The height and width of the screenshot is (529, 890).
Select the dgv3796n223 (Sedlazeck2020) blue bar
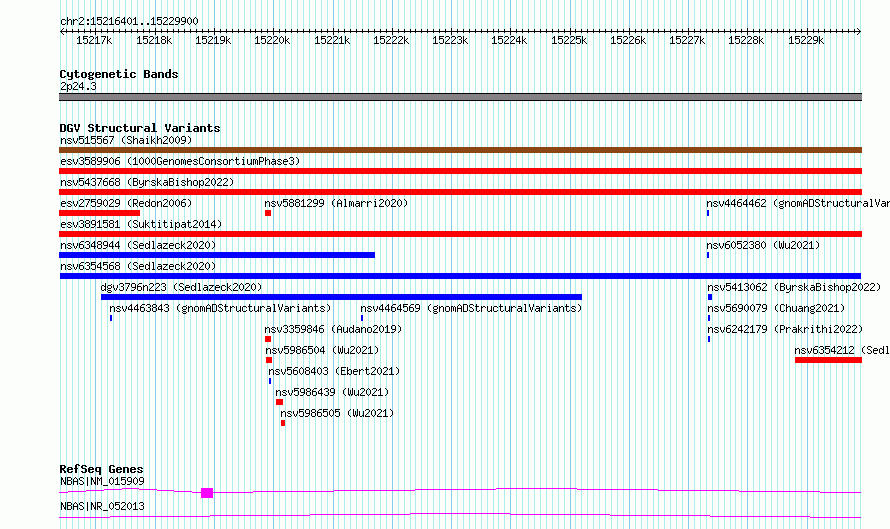[341, 297]
